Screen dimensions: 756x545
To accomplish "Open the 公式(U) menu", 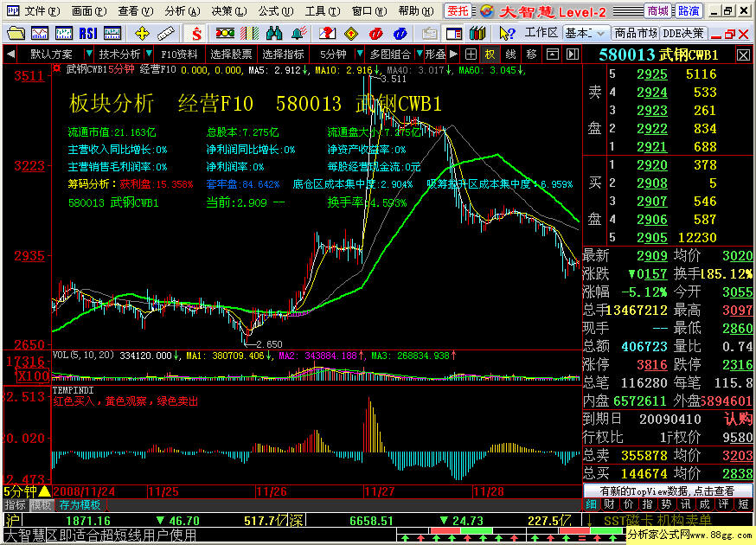I will click(276, 10).
